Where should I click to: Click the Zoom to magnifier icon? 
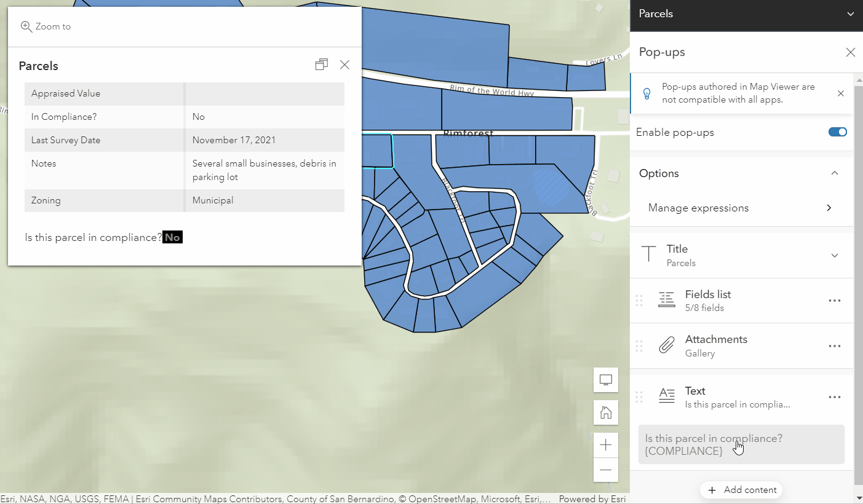(x=26, y=26)
